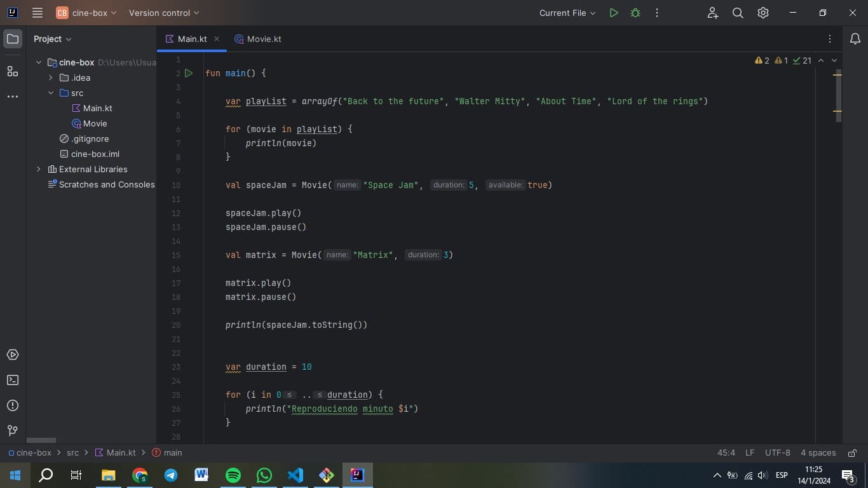Click the 45:4 cursor position indicator
This screenshot has height=488, width=868.
click(x=726, y=453)
